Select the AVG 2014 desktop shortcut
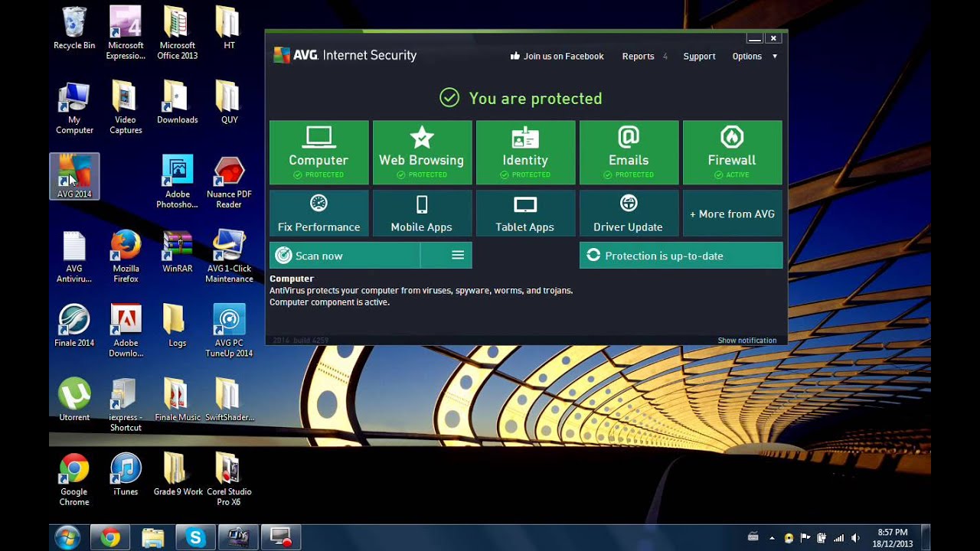The width and height of the screenshot is (980, 551). [74, 176]
